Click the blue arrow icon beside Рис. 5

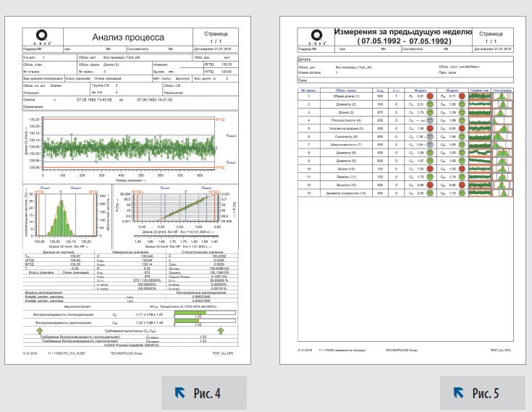[457, 393]
